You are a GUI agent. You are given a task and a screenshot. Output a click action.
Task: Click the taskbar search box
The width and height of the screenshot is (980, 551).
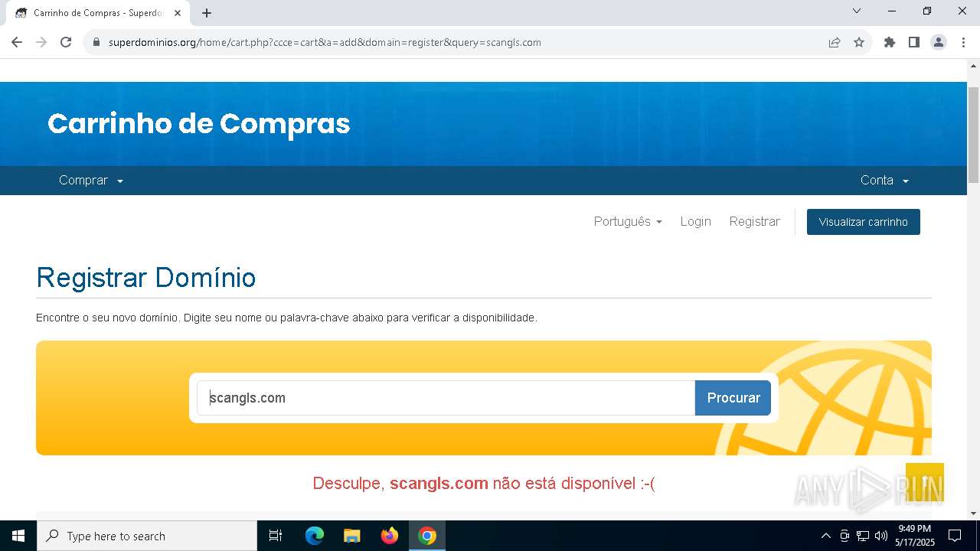[147, 536]
